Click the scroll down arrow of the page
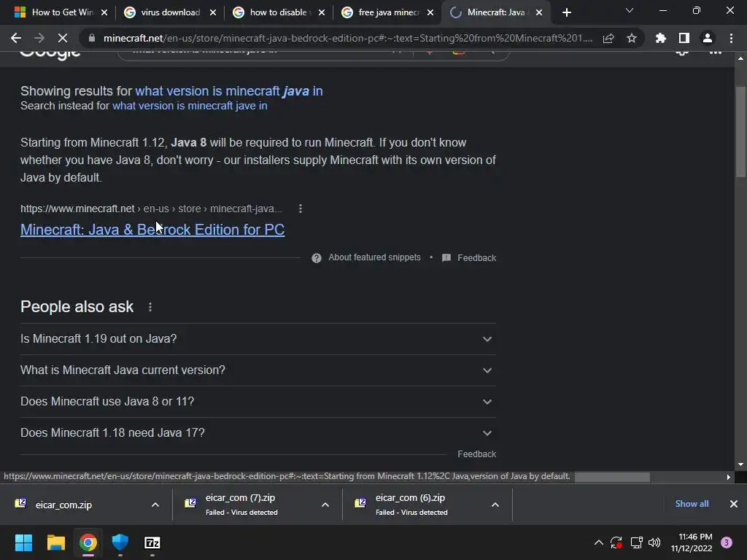This screenshot has width=747, height=560. coord(741,464)
